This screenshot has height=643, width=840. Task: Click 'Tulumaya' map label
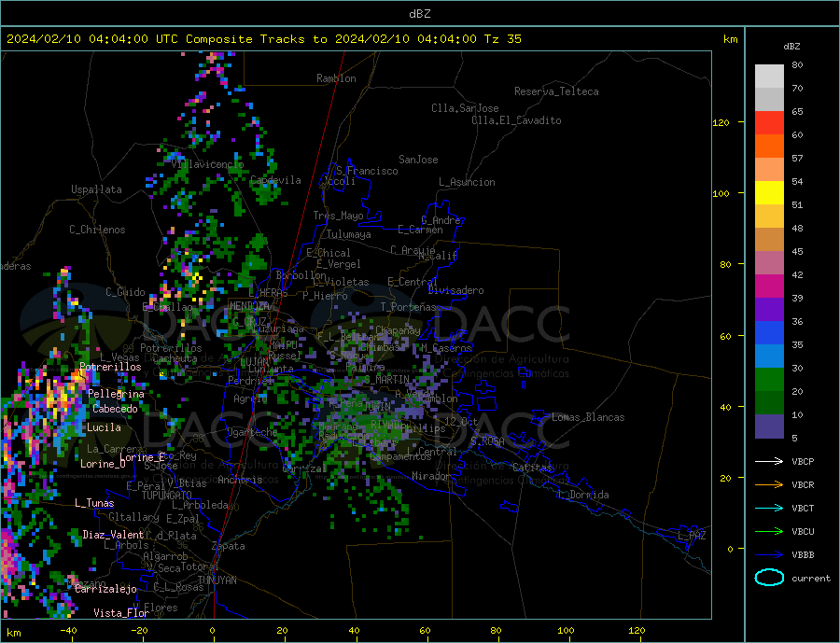tap(348, 234)
